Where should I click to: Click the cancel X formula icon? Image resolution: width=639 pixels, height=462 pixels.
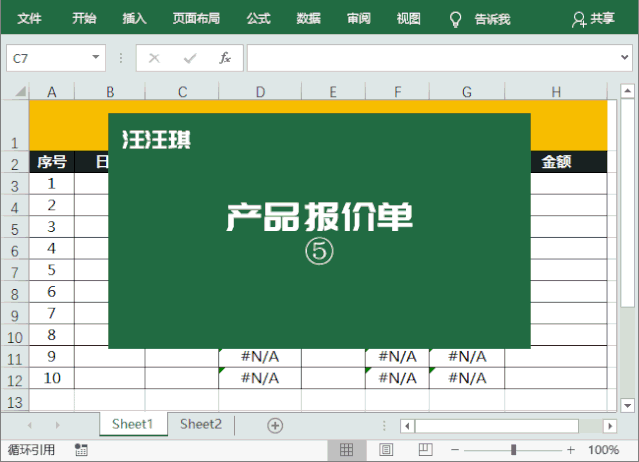(154, 58)
